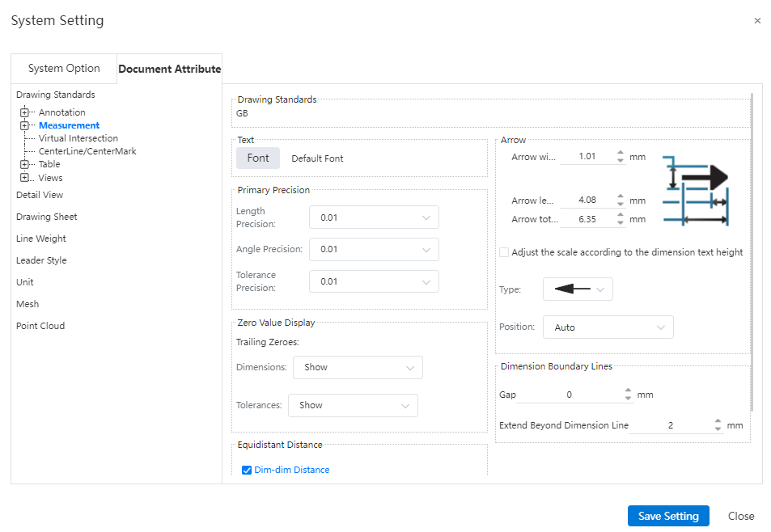The height and width of the screenshot is (532, 771).
Task: Select the Document Attribute tab
Action: click(169, 69)
